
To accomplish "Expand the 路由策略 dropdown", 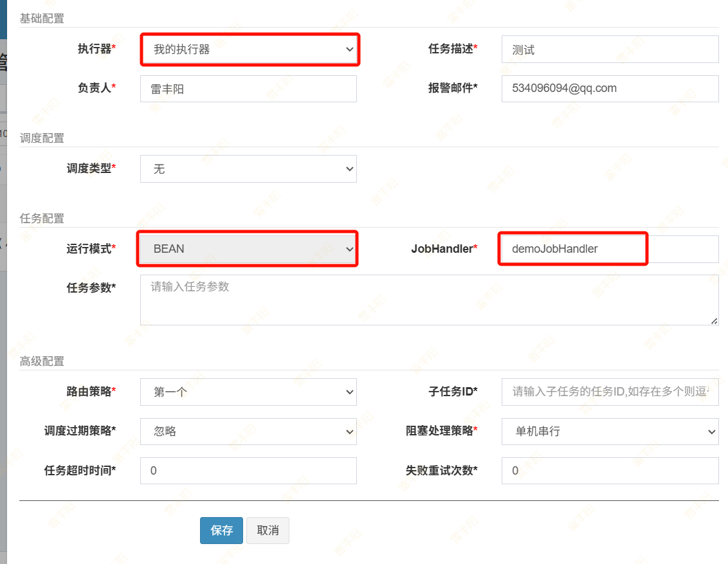I will pyautogui.click(x=248, y=392).
